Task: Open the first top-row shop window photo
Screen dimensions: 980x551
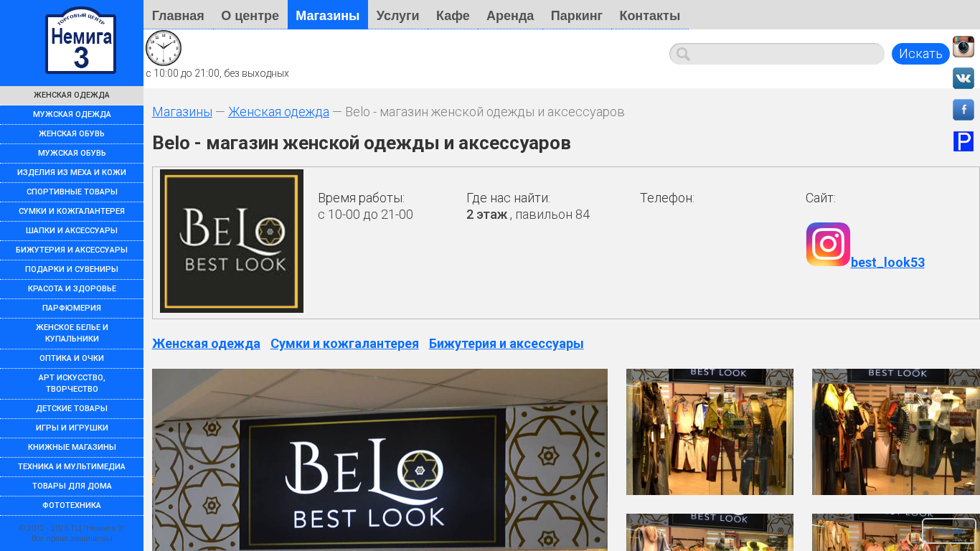Action: (x=710, y=432)
